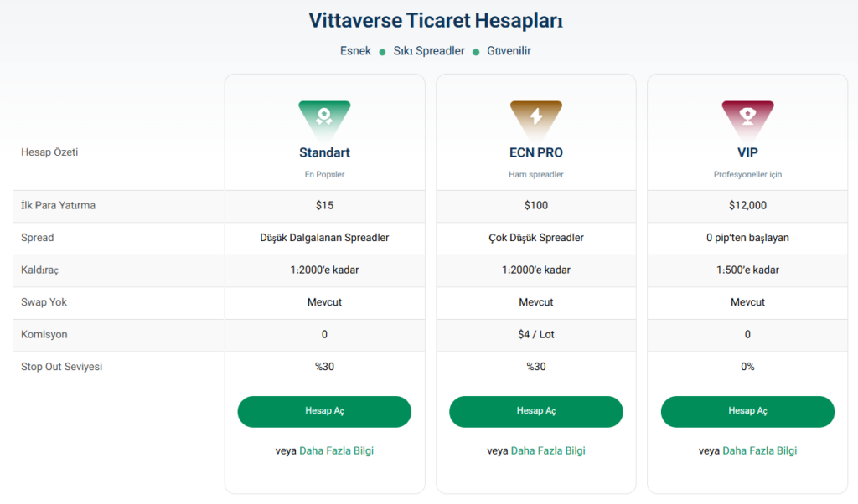This screenshot has width=858, height=504.
Task: Open account with Hesap Aç under ECN PRO
Action: tap(535, 412)
